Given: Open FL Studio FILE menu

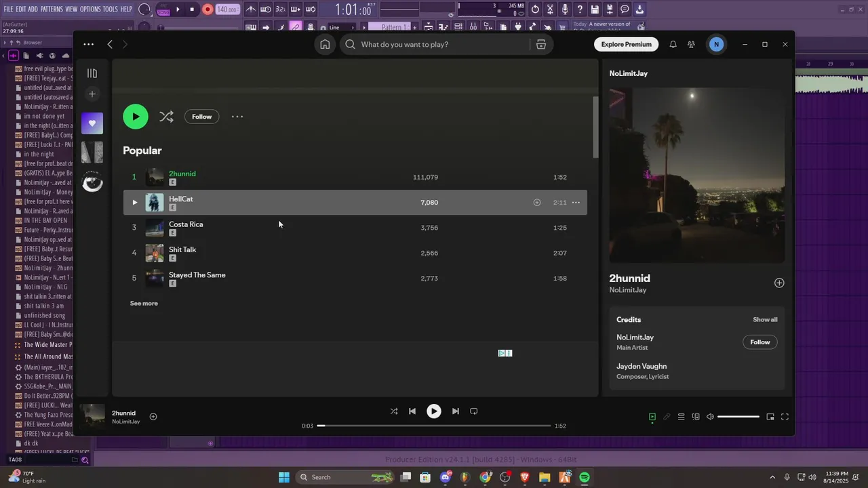Looking at the screenshot, I should tap(8, 9).
